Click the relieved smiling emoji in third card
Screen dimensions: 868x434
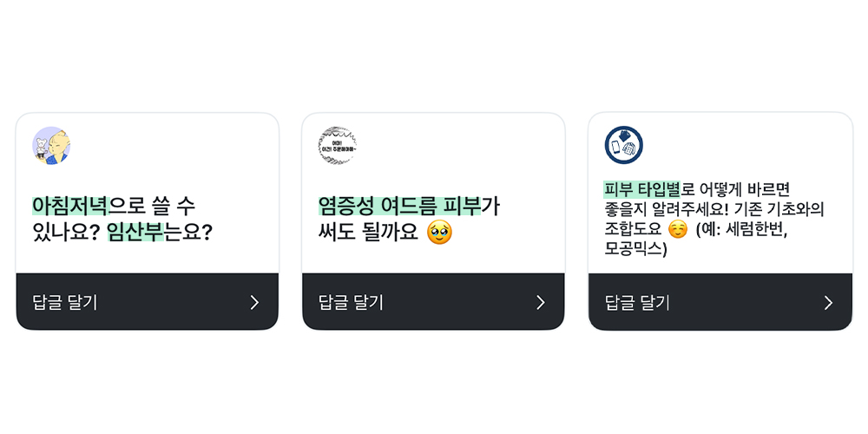678,229
